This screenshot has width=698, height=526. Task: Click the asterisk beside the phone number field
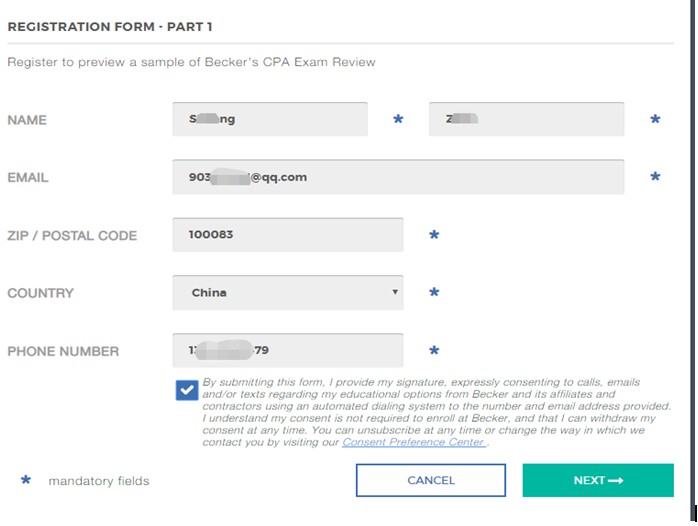coord(434,352)
